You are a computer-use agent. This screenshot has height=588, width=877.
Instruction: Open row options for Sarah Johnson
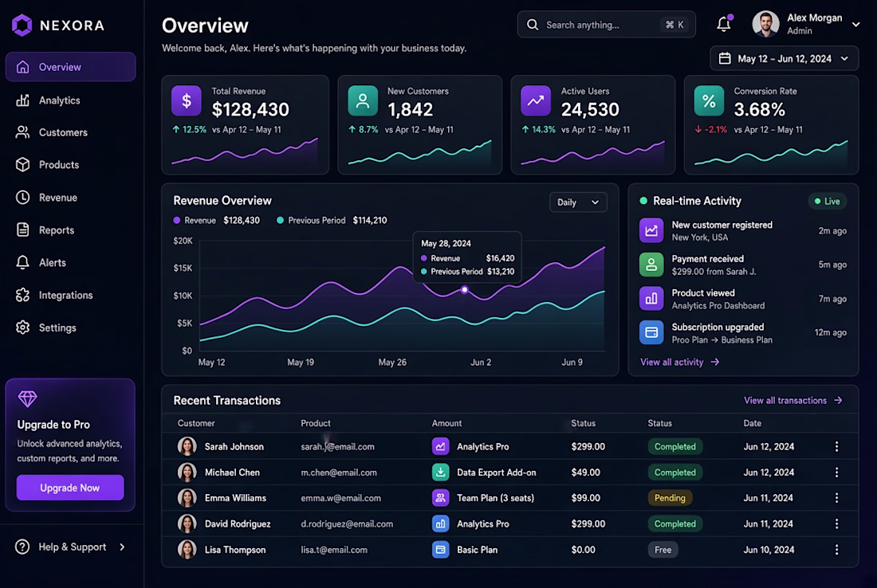(x=836, y=446)
